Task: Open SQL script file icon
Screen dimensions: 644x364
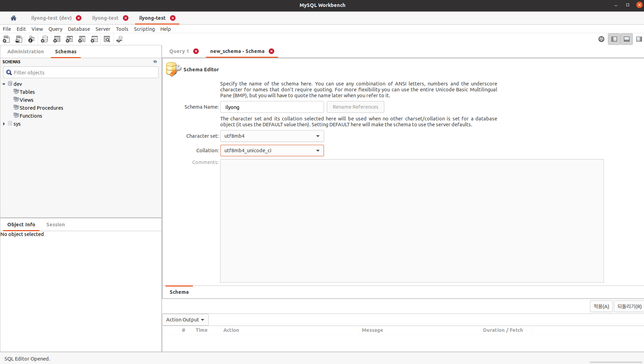Action: (19, 39)
